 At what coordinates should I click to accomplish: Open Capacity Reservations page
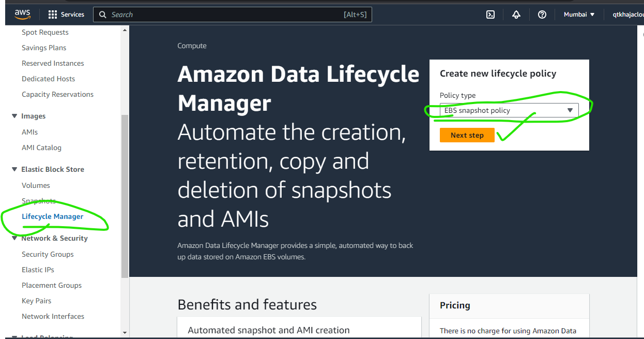(57, 94)
